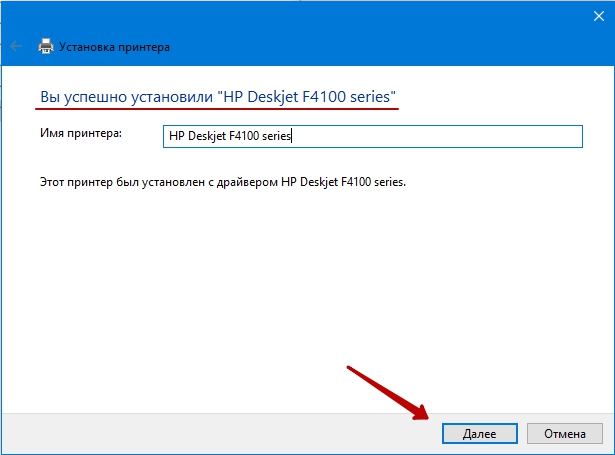This screenshot has width=615, height=455.
Task: Click the driver installed description sentence
Action: (223, 182)
